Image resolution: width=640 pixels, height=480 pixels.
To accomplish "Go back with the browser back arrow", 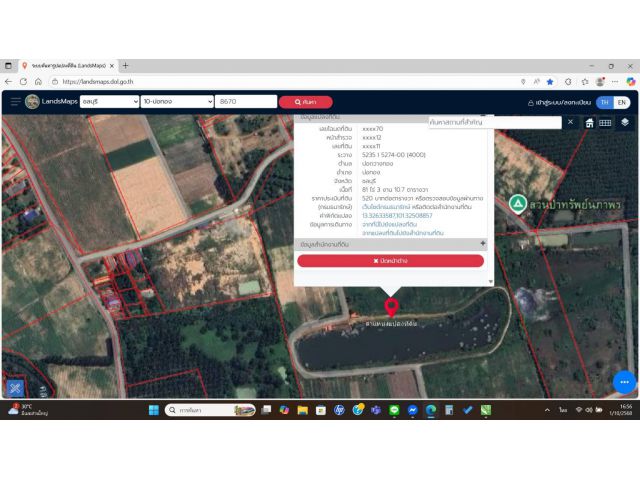I will [x=9, y=82].
